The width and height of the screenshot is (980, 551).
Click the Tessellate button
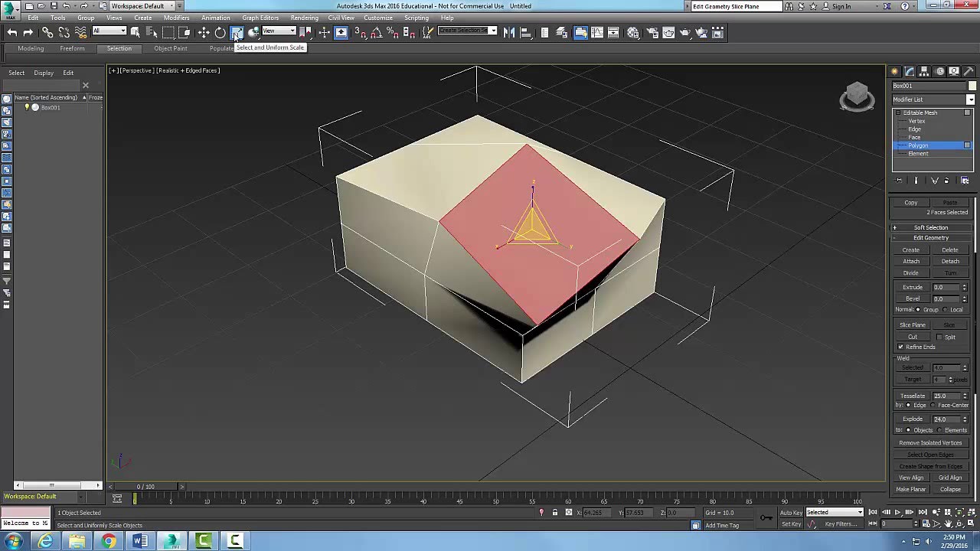pos(912,396)
